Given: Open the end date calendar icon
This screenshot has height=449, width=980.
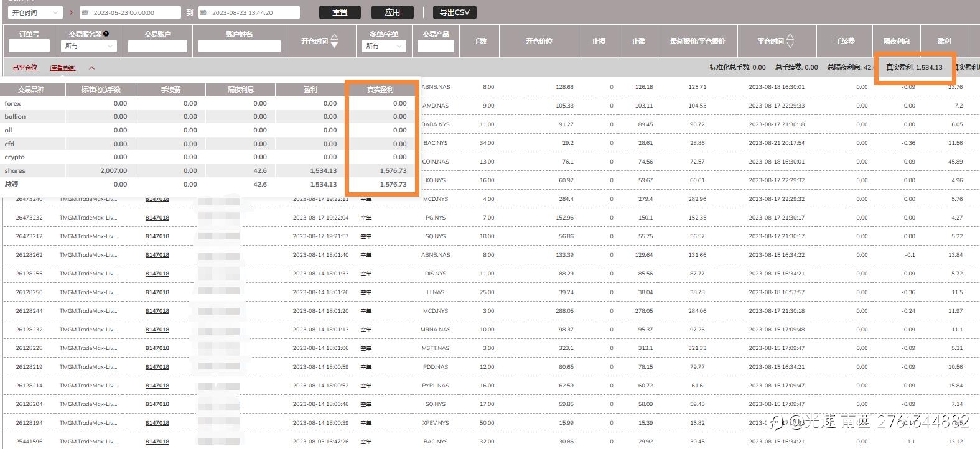Looking at the screenshot, I should tap(203, 12).
